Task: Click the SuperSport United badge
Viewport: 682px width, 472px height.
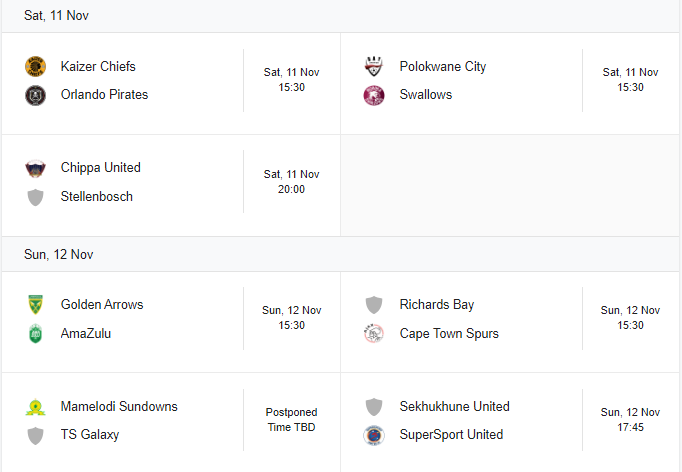Action: pos(374,435)
